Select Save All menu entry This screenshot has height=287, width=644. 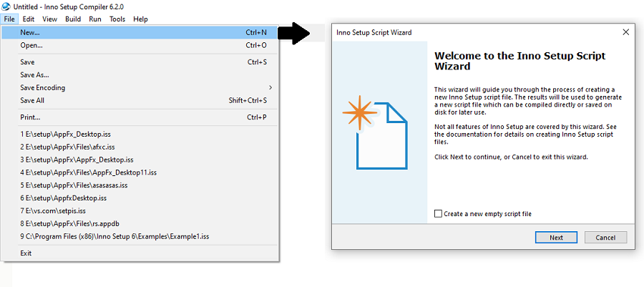[140, 100]
